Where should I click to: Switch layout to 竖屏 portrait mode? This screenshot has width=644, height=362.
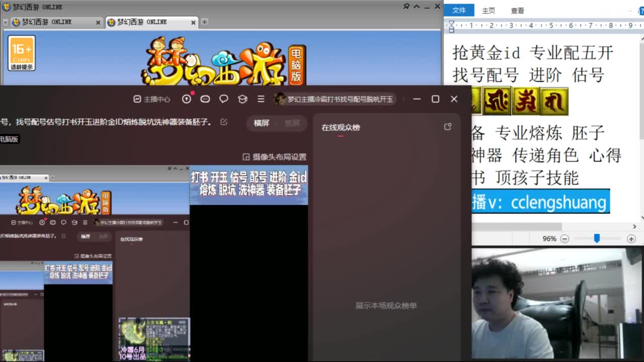[x=292, y=123]
